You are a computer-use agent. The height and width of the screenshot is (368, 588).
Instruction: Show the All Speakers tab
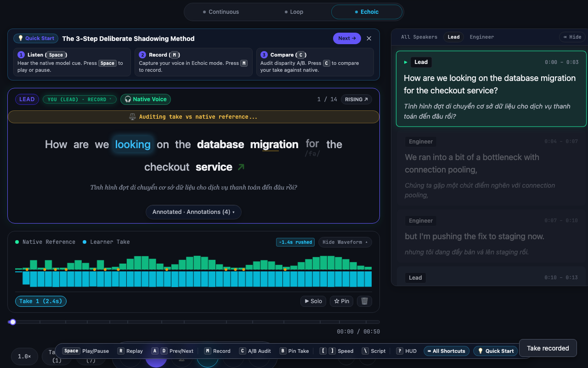point(419,37)
